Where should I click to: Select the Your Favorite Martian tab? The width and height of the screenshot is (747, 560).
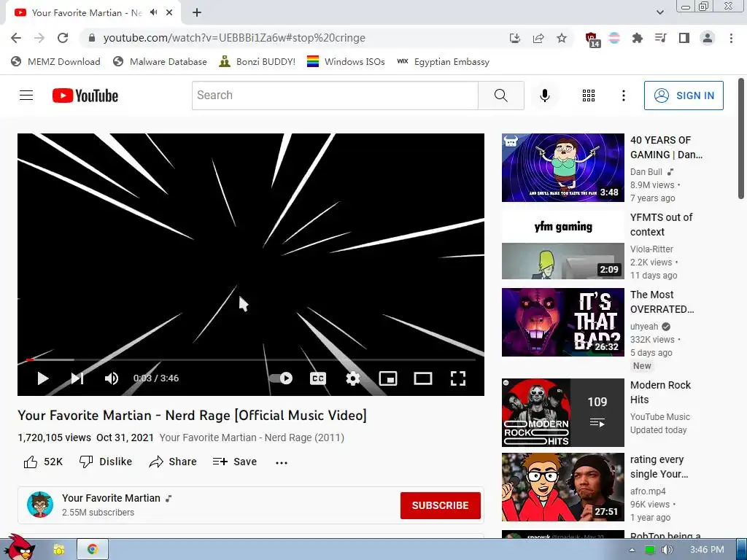87,13
